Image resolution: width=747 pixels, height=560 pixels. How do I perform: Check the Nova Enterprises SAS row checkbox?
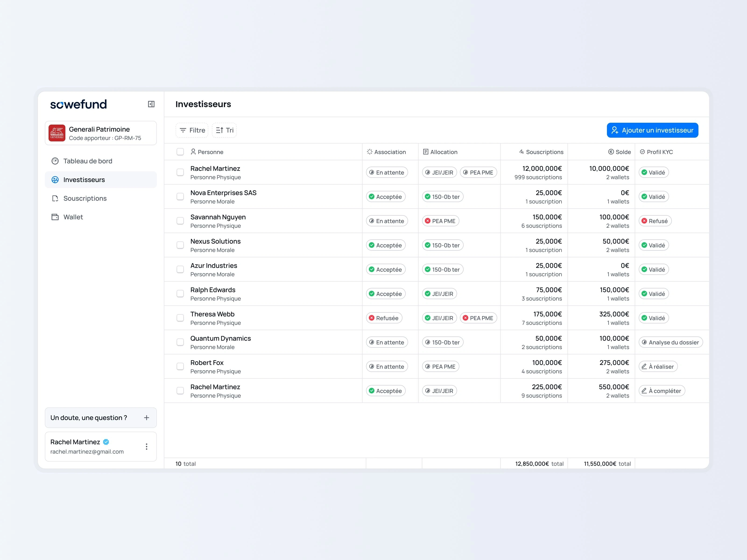180,196
